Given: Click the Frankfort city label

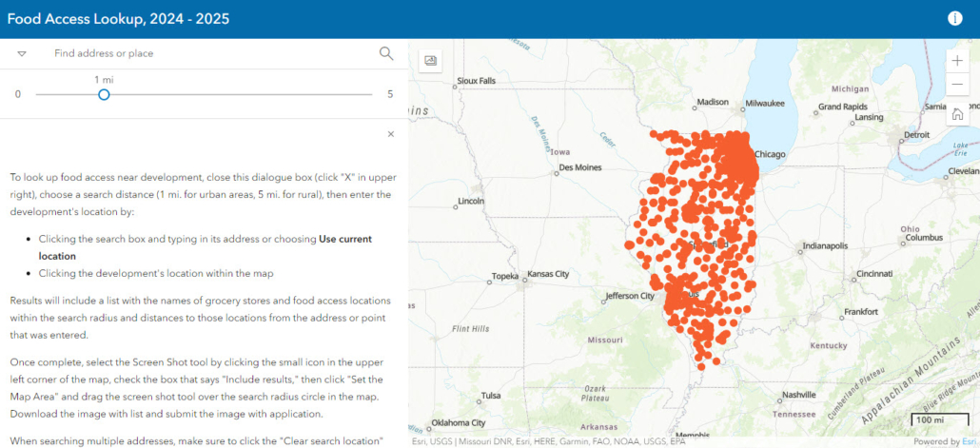Looking at the screenshot, I should 861,311.
